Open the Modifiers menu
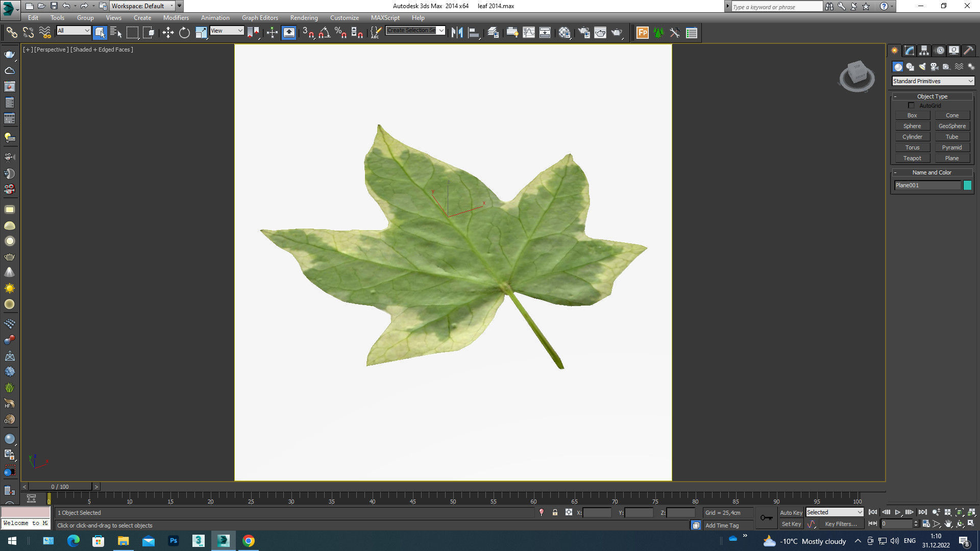Viewport: 980px width, 551px height. click(176, 18)
